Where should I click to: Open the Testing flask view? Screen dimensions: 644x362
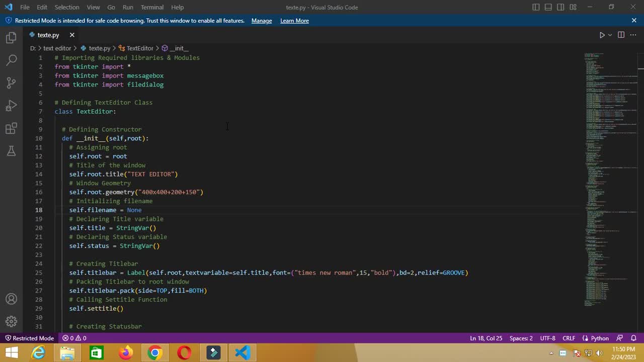(x=11, y=151)
